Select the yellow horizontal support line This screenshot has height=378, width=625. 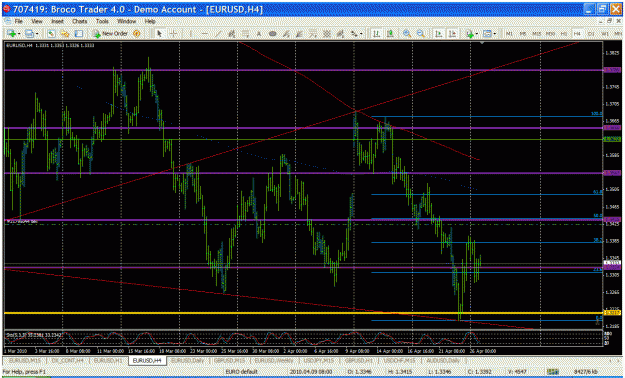point(303,313)
